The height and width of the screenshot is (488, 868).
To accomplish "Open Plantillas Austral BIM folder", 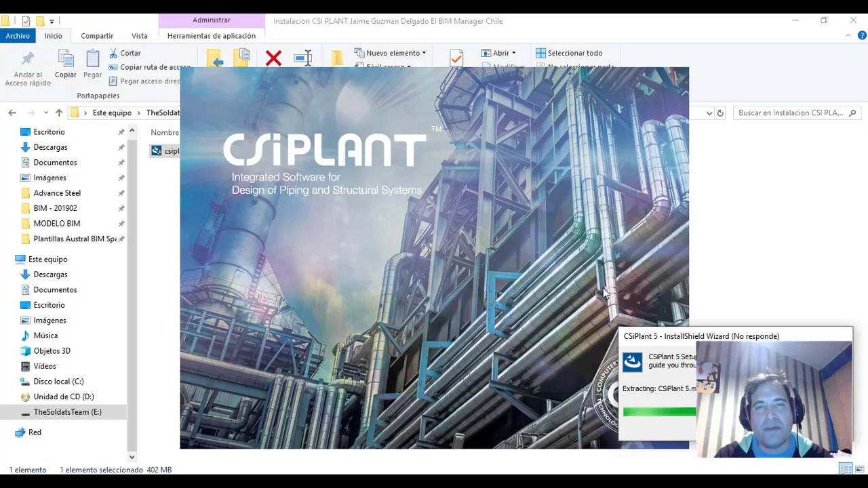I will [75, 239].
